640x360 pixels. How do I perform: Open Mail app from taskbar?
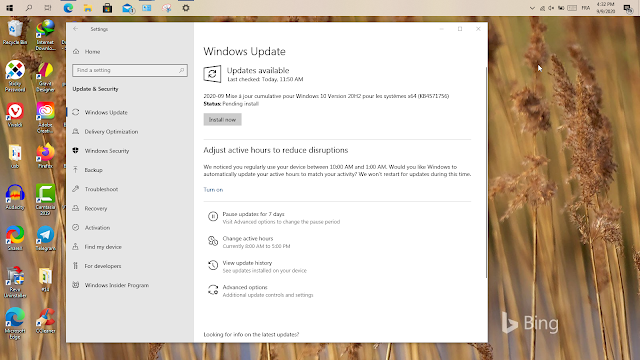128,8
